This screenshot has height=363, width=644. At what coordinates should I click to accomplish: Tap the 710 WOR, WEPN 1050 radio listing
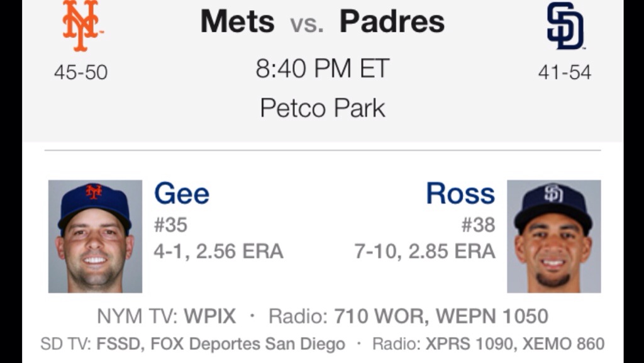pyautogui.click(x=440, y=316)
